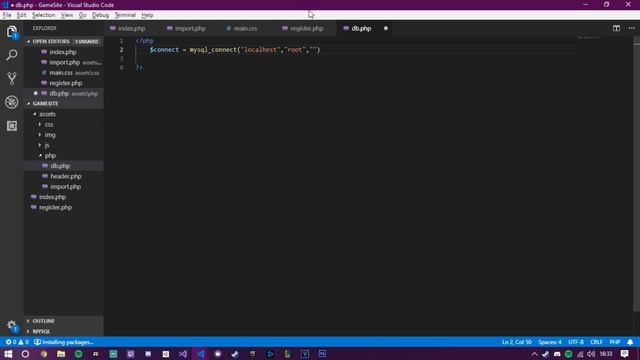Expand the img folder
The image size is (640, 360).
click(64, 135)
